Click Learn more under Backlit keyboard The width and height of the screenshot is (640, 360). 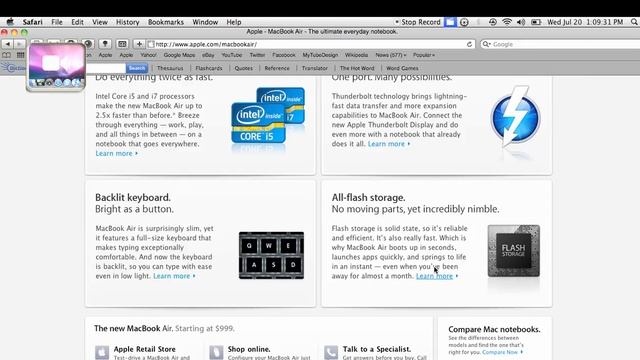(174, 276)
